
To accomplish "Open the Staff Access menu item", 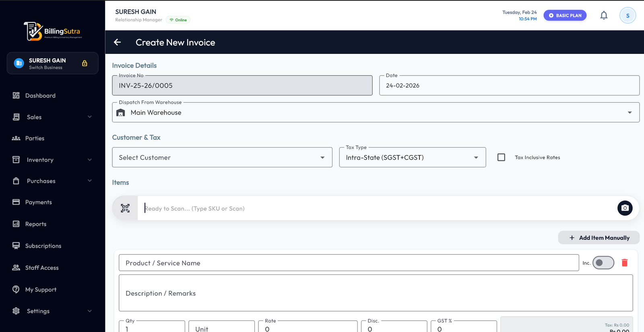I will (x=52, y=268).
